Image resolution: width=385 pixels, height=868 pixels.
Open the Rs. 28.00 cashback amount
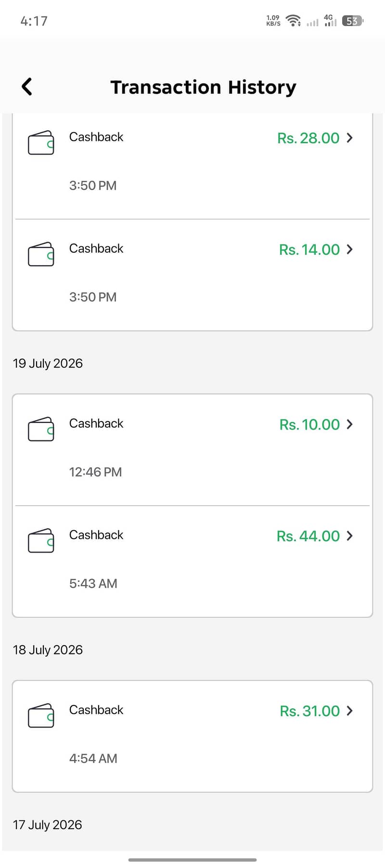(x=308, y=138)
